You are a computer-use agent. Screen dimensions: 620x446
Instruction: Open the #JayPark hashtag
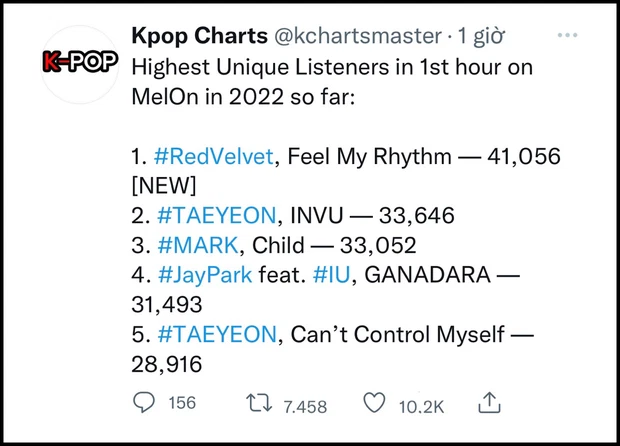click(205, 275)
